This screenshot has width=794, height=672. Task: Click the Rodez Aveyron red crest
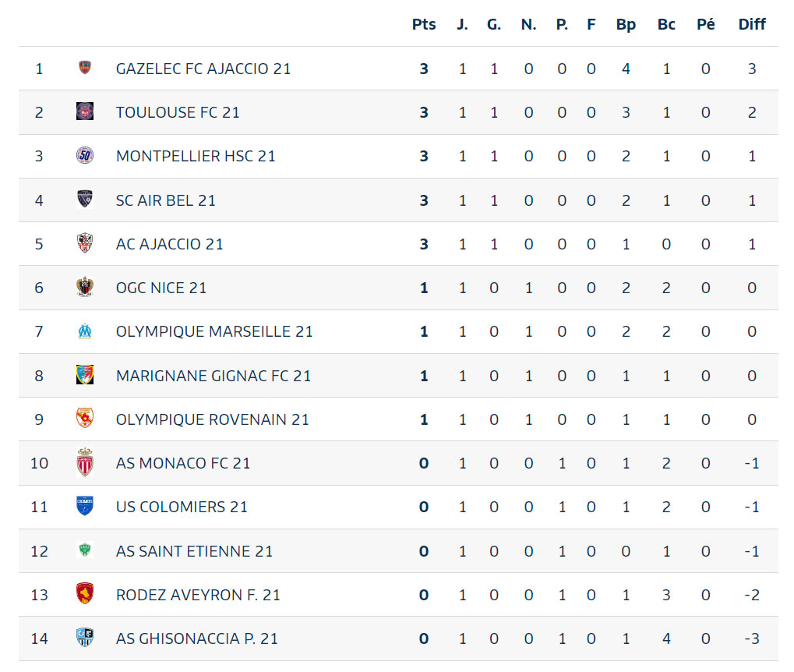pyautogui.click(x=85, y=593)
